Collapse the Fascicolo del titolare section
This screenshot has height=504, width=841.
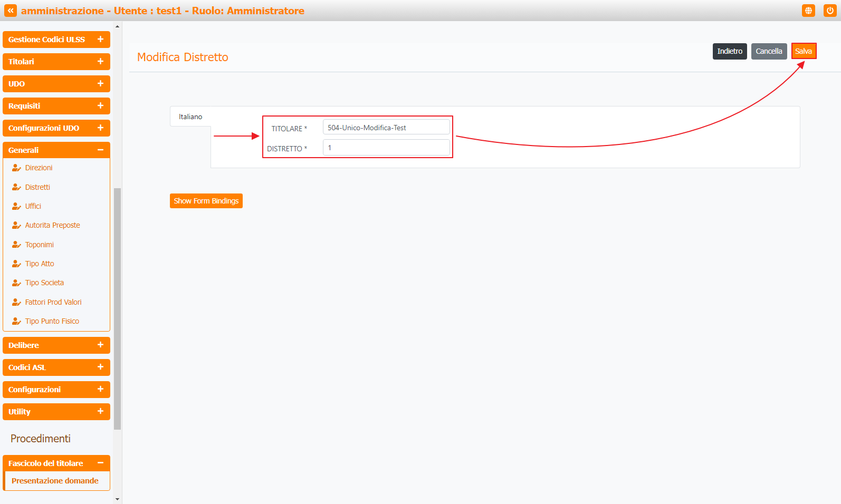point(100,463)
